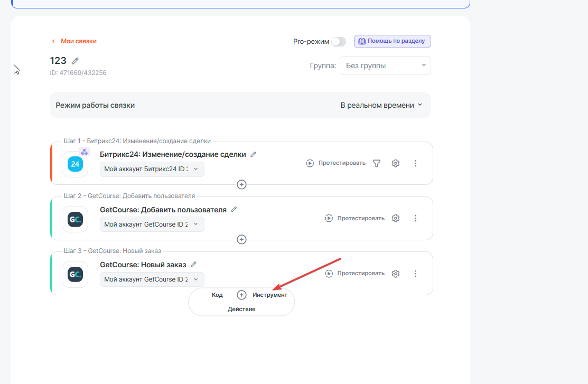
Task: Click the 'Помощь по разделу' button
Action: tap(392, 41)
